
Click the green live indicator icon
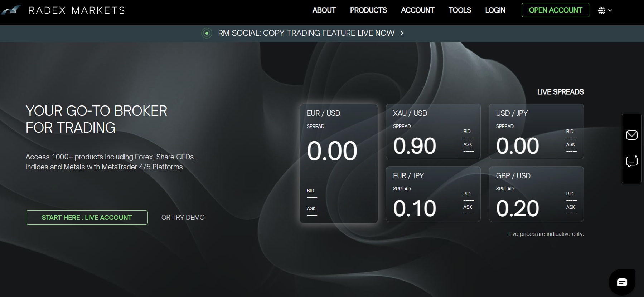tap(207, 33)
